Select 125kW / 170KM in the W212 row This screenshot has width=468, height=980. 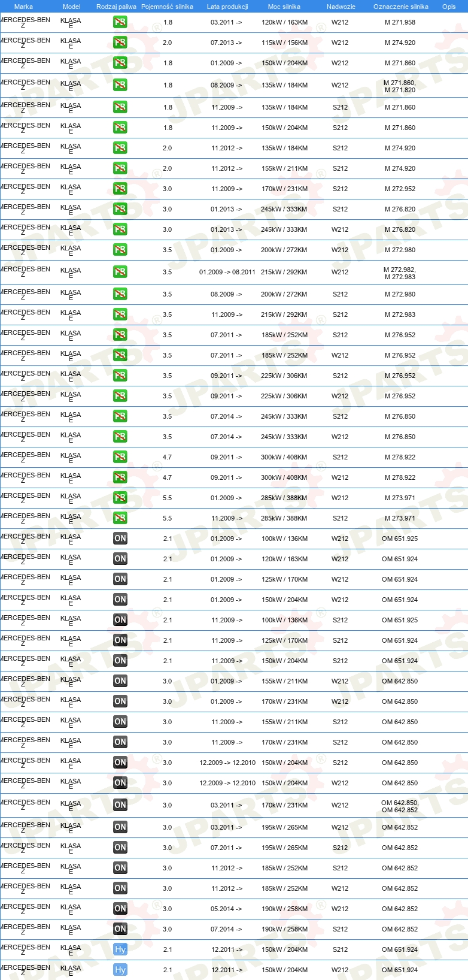click(x=284, y=579)
